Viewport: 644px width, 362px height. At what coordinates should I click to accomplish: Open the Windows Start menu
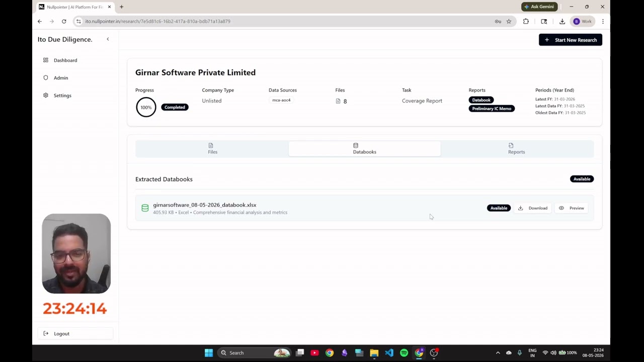pos(209,353)
